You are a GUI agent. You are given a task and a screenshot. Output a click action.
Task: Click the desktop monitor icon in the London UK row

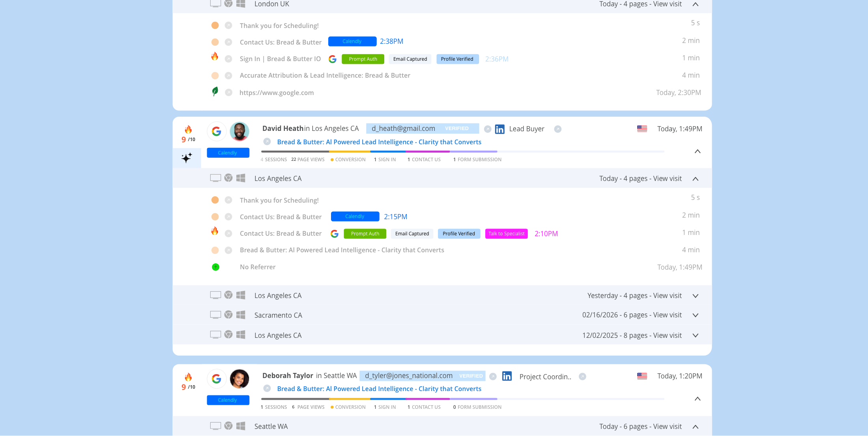point(215,4)
